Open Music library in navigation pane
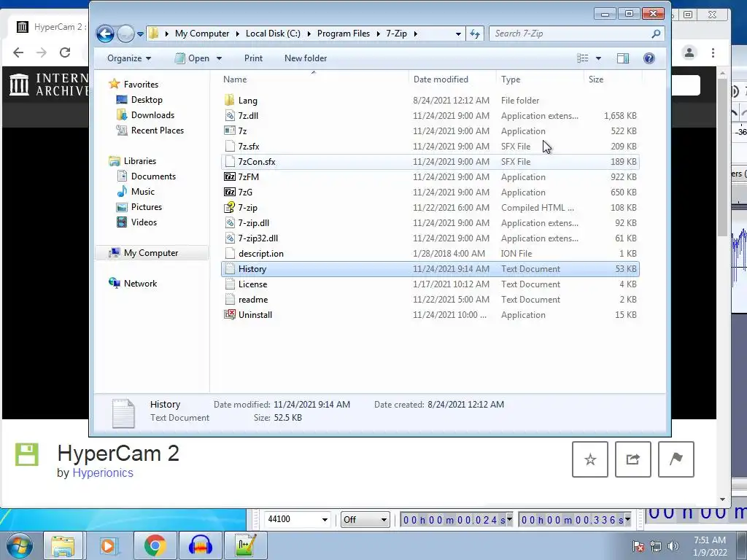The image size is (747, 560). pyautogui.click(x=142, y=192)
